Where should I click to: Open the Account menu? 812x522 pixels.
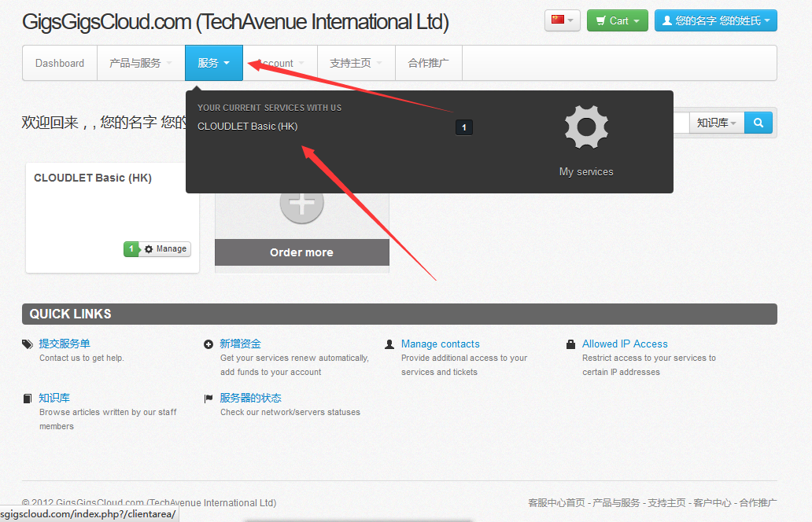[x=280, y=63]
